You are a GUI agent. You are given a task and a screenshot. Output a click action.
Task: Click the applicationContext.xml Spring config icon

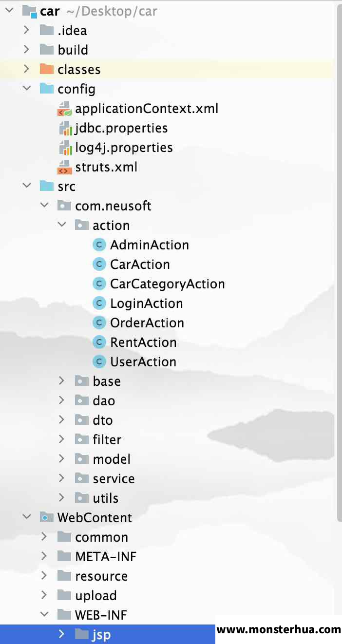coord(65,109)
